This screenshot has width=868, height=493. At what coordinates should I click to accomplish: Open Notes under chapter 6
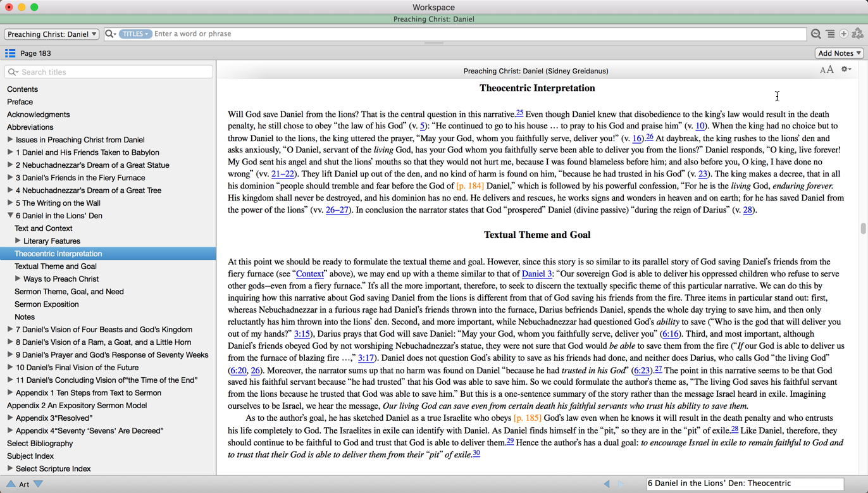[25, 317]
